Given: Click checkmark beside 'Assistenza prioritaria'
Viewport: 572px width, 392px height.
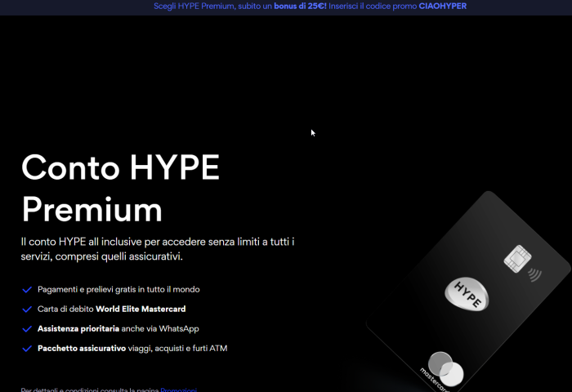Looking at the screenshot, I should 27,329.
